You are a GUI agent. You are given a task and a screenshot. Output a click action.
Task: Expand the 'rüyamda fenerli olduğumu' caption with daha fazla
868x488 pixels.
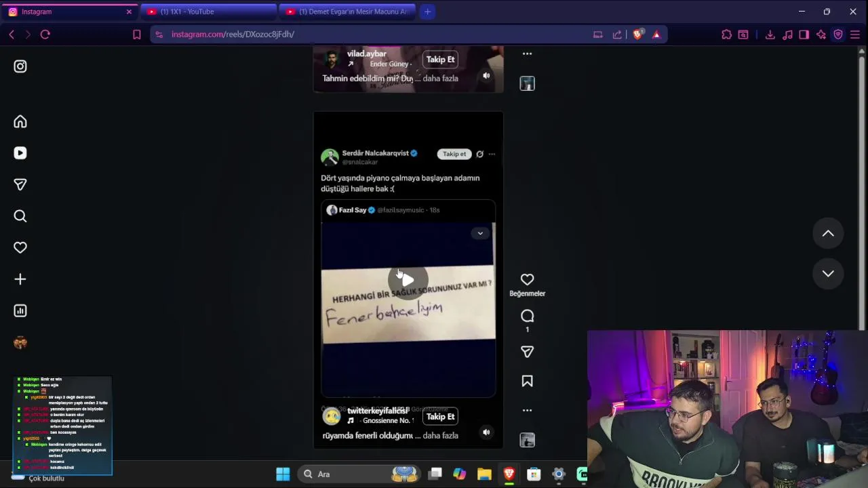440,435
